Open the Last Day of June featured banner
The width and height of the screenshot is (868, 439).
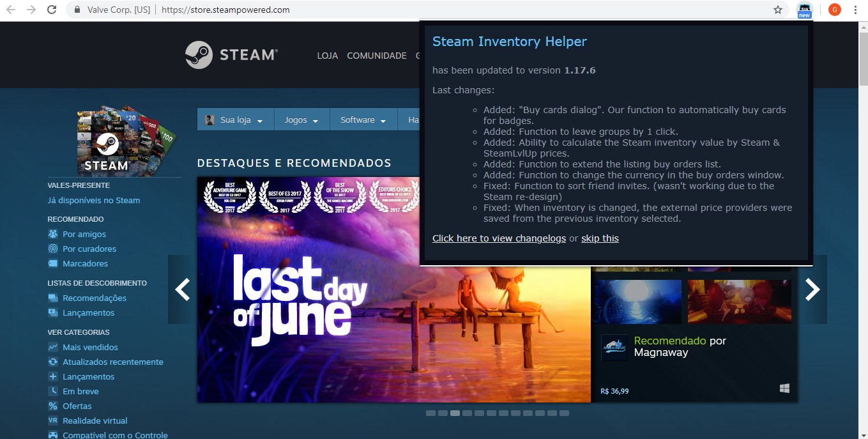[393, 289]
